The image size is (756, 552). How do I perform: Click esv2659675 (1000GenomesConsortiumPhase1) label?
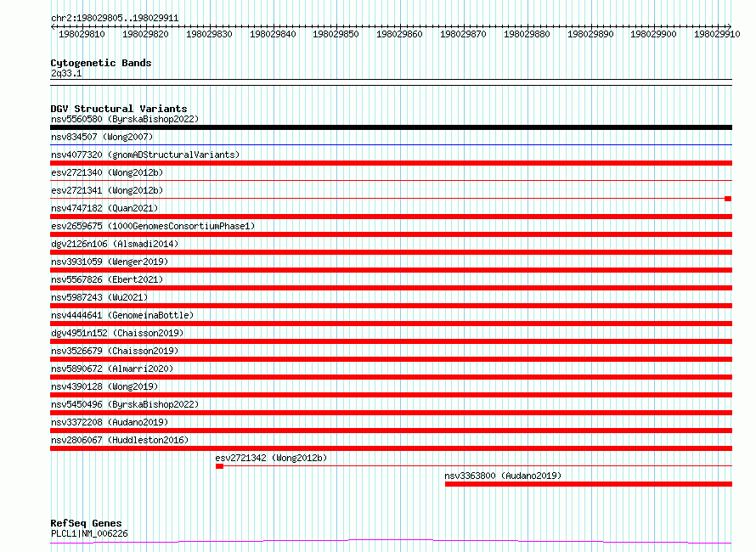click(153, 226)
